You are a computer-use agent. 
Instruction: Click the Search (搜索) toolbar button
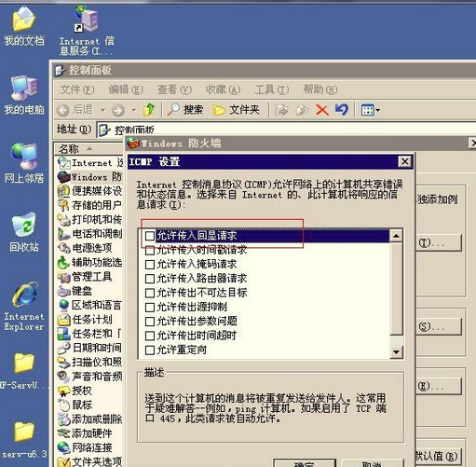coord(185,110)
